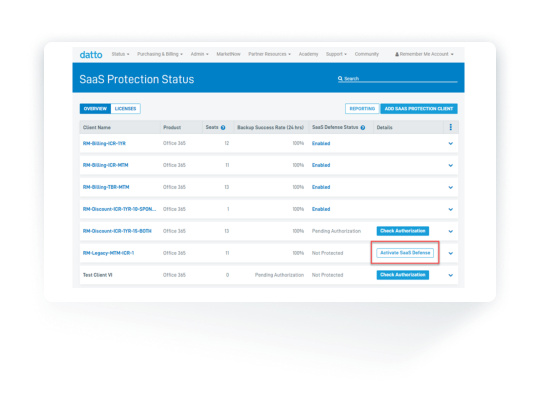The width and height of the screenshot is (540, 405).
Task: Click the datto logo
Action: click(x=91, y=55)
